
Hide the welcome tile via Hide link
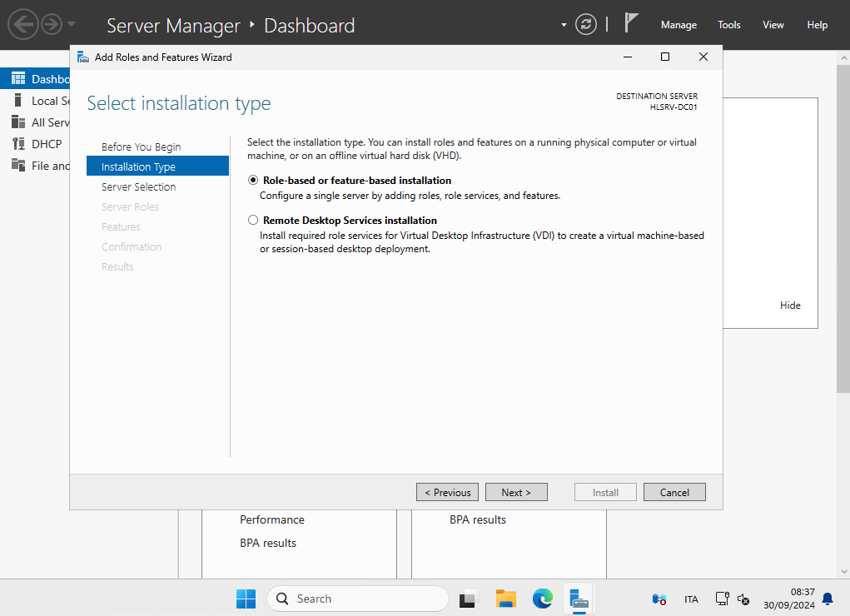(790, 306)
